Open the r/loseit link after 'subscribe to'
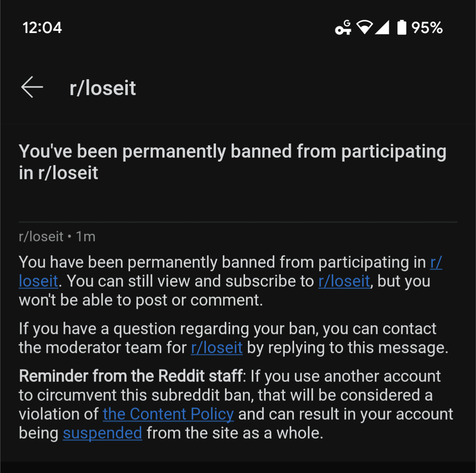The height and width of the screenshot is (473, 476). click(x=344, y=281)
